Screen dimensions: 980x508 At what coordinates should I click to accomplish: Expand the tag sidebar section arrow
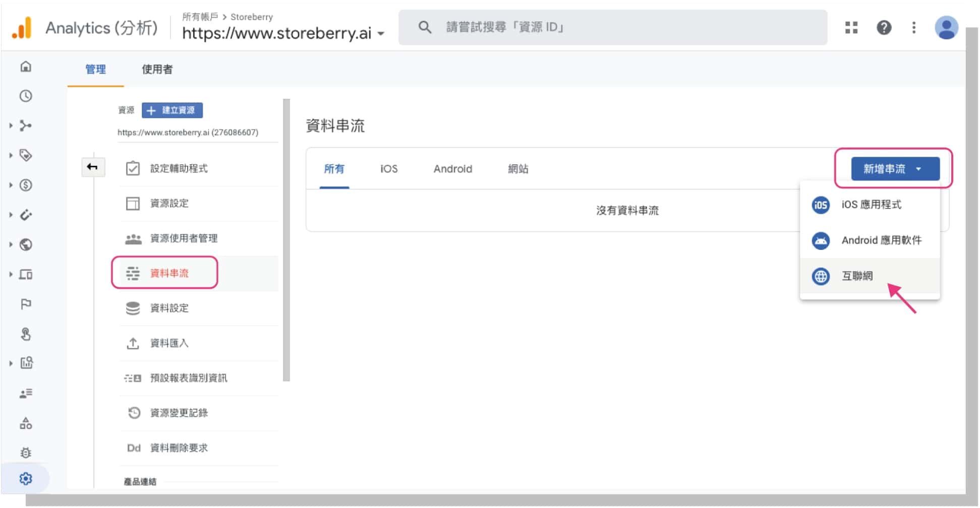11,155
